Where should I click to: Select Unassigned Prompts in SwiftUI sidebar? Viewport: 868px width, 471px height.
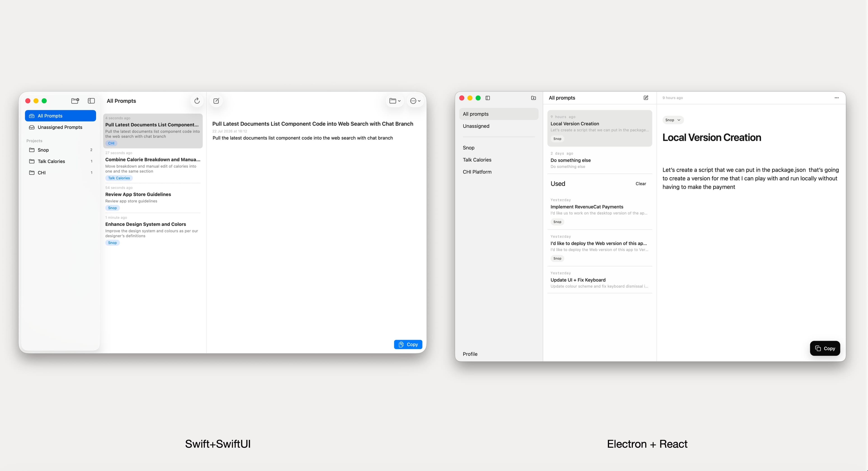point(61,127)
